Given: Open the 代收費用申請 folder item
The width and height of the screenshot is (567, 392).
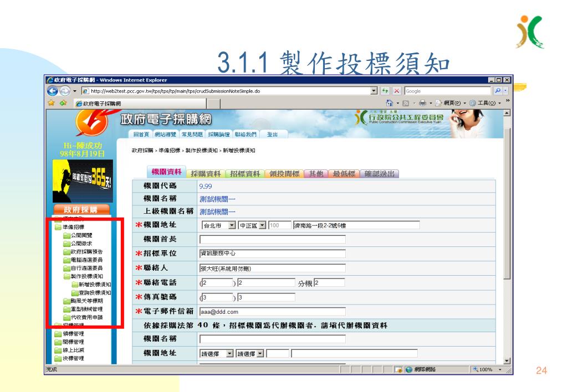Looking at the screenshot, I should click(x=83, y=318).
